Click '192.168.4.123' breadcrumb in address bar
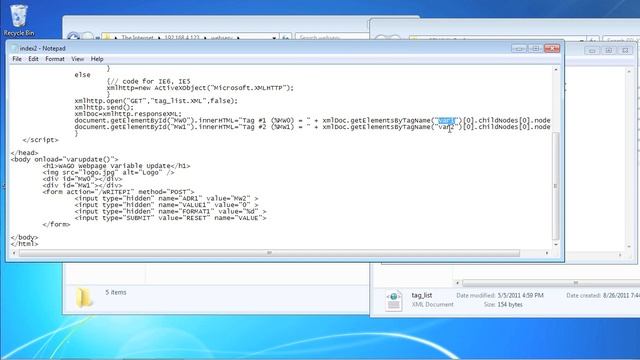 click(182, 38)
